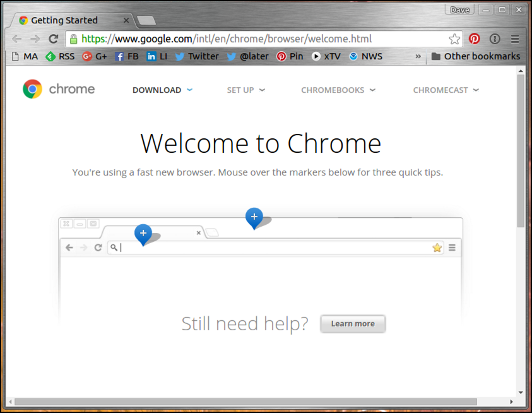Click the illustrated browser's reload arrow
Image resolution: width=532 pixels, height=413 pixels.
click(x=98, y=248)
